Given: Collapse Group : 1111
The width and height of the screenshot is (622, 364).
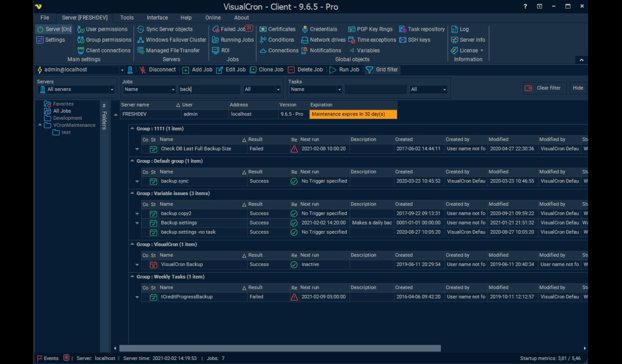Looking at the screenshot, I should 132,128.
